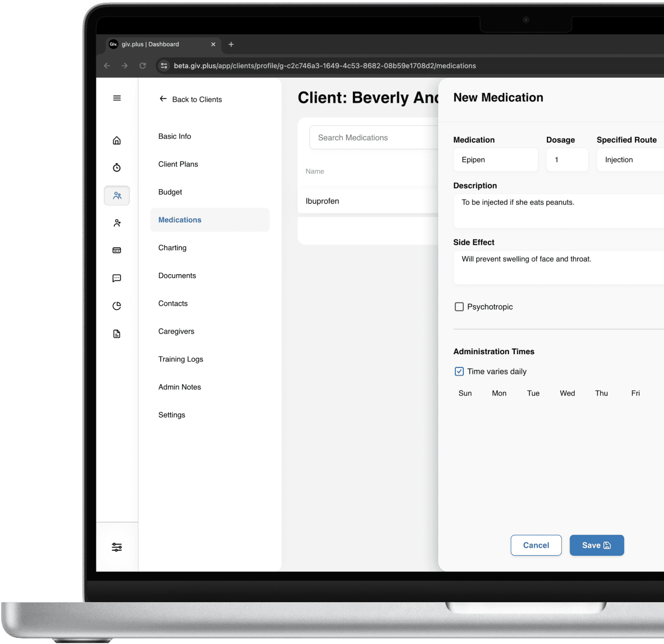This screenshot has width=664, height=644.
Task: Open the Home dashboard icon
Action: tap(117, 140)
